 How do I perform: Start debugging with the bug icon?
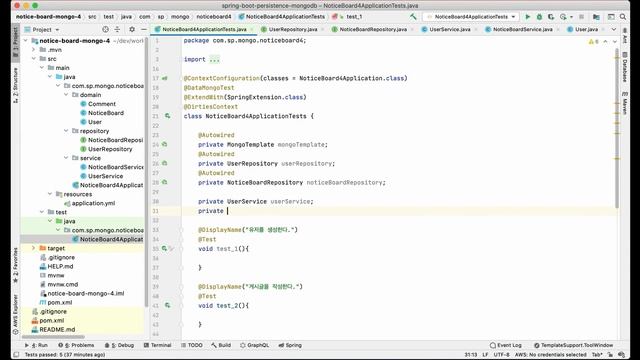click(x=539, y=17)
